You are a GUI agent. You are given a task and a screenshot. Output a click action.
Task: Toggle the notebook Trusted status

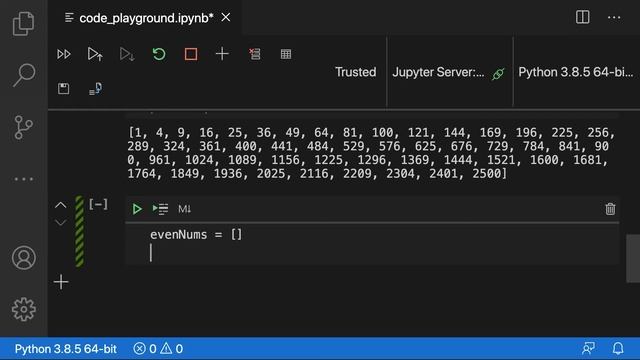click(356, 72)
